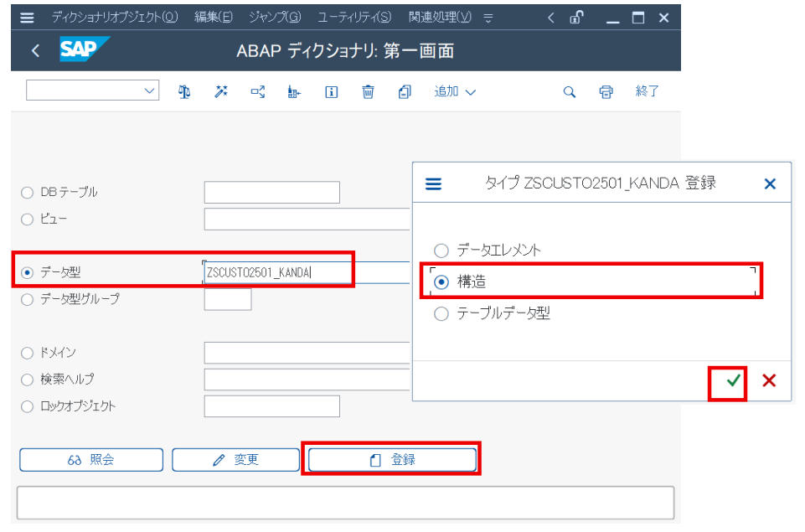Viewport: 805px width, 532px height.
Task: Open ユーティリティ menu
Action: coord(354,18)
